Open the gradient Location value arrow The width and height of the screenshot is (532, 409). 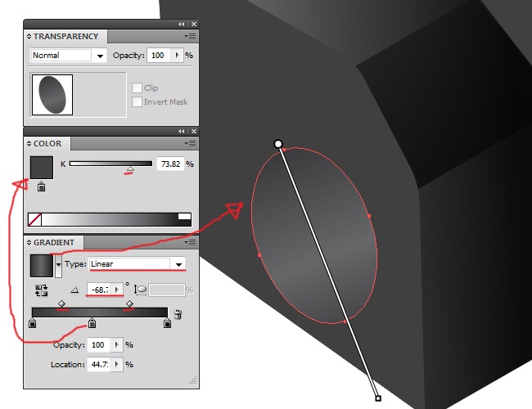click(x=117, y=365)
